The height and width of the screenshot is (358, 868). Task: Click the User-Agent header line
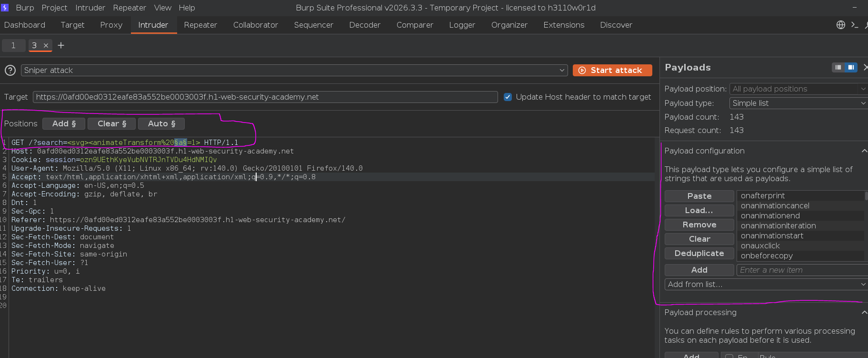point(187,168)
